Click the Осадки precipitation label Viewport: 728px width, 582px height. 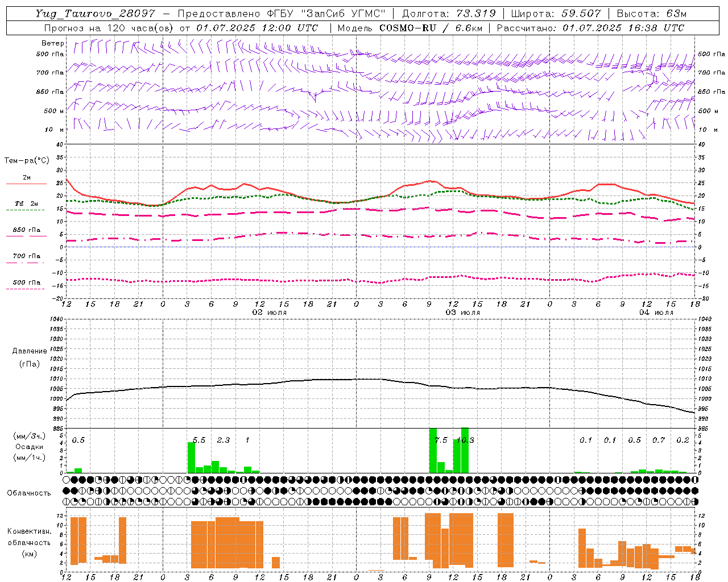click(x=30, y=447)
